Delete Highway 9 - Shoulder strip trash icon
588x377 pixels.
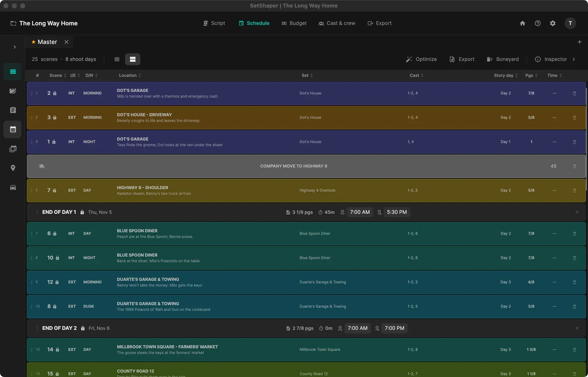point(574,191)
